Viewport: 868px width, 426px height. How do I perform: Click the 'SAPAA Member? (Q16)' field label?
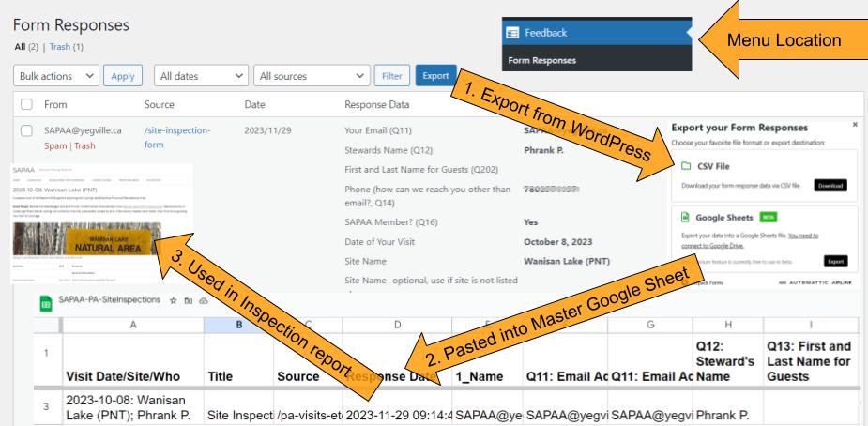[x=390, y=222]
